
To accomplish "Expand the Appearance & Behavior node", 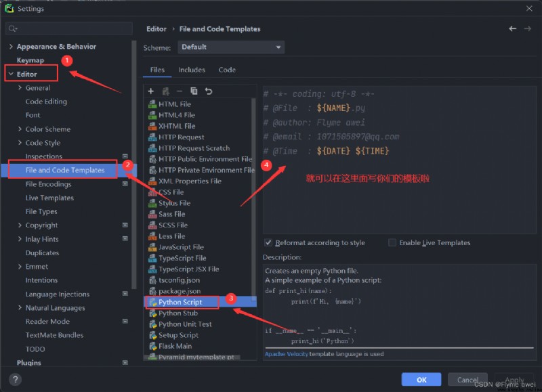I will pyautogui.click(x=11, y=46).
